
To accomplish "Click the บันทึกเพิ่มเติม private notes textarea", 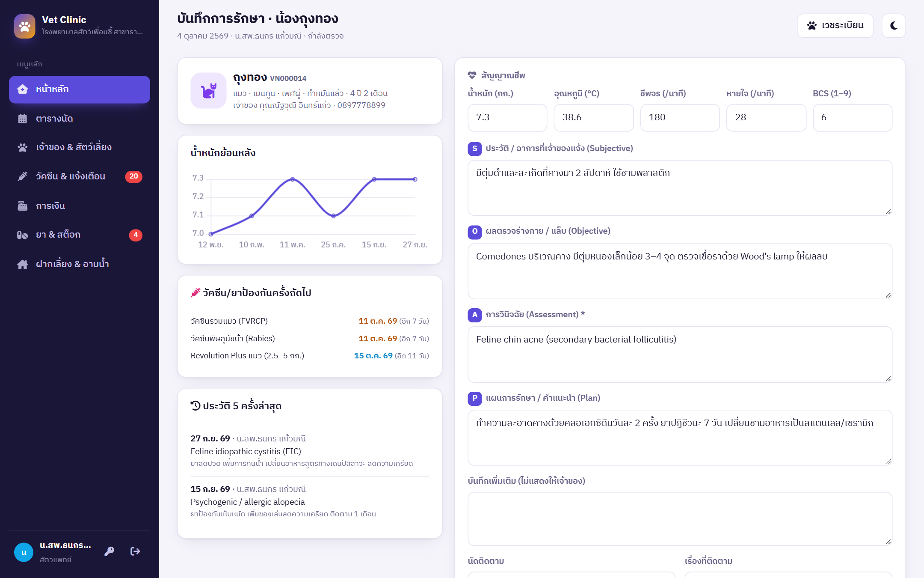I will coord(680,519).
